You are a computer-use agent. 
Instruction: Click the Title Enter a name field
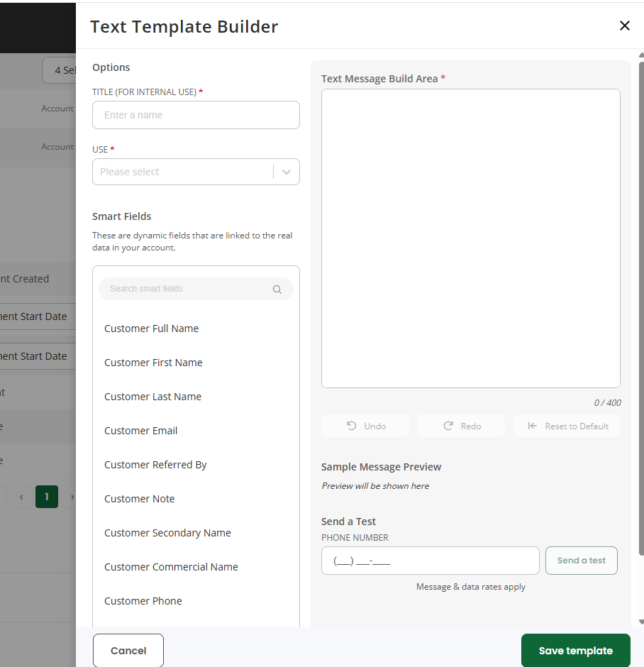coord(196,115)
